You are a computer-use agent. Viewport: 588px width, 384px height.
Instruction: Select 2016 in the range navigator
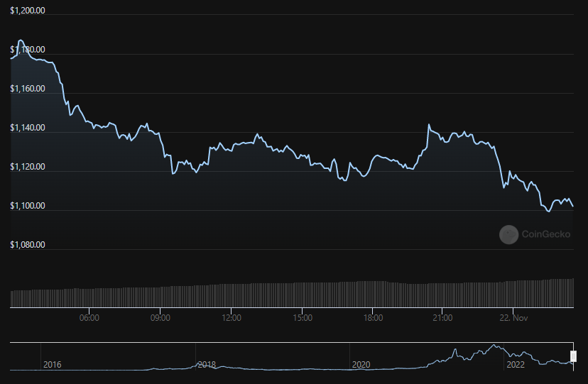pos(52,365)
